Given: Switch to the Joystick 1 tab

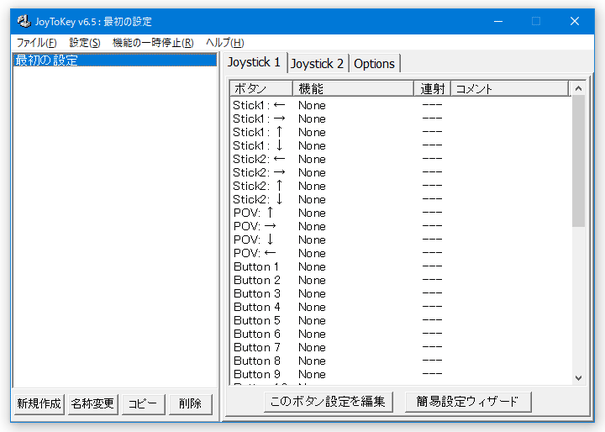Looking at the screenshot, I should tap(254, 62).
